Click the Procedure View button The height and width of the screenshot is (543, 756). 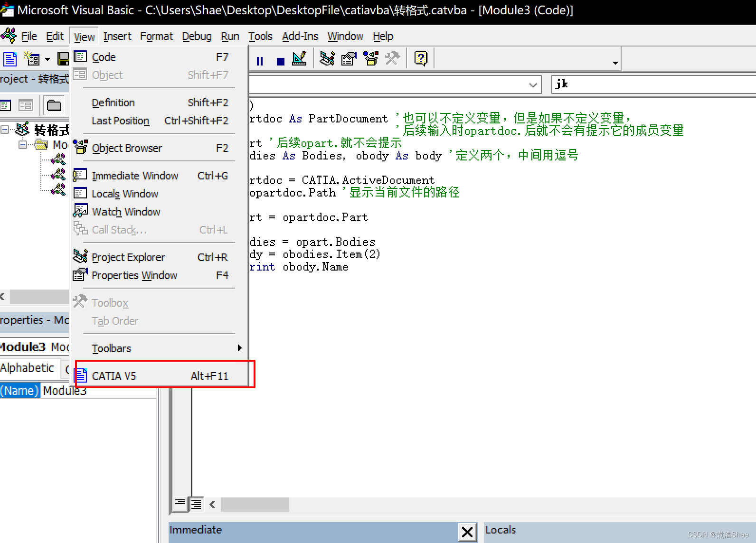(180, 504)
